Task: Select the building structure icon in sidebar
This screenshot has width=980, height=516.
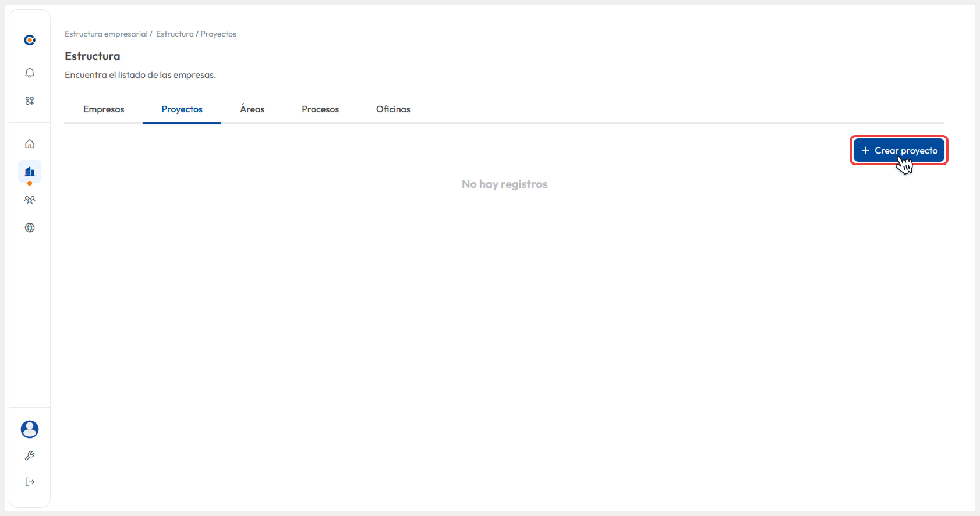Action: tap(30, 172)
